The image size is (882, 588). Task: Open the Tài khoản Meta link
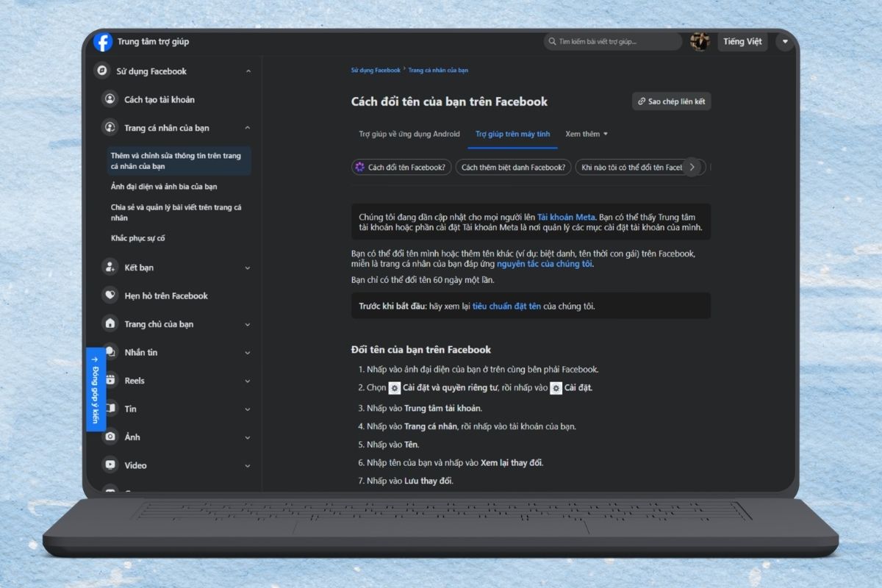[566, 218]
